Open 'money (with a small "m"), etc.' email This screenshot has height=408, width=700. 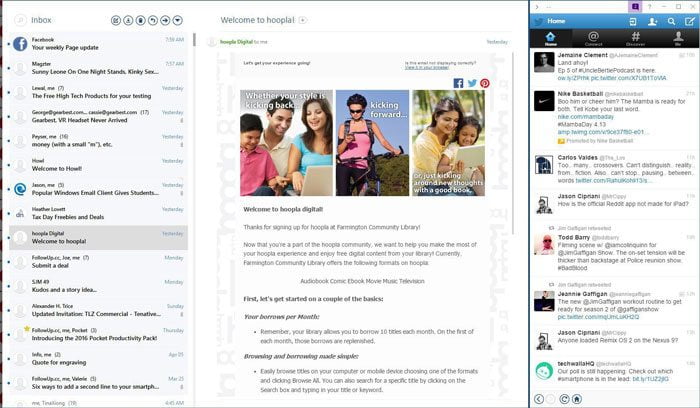tap(98, 141)
